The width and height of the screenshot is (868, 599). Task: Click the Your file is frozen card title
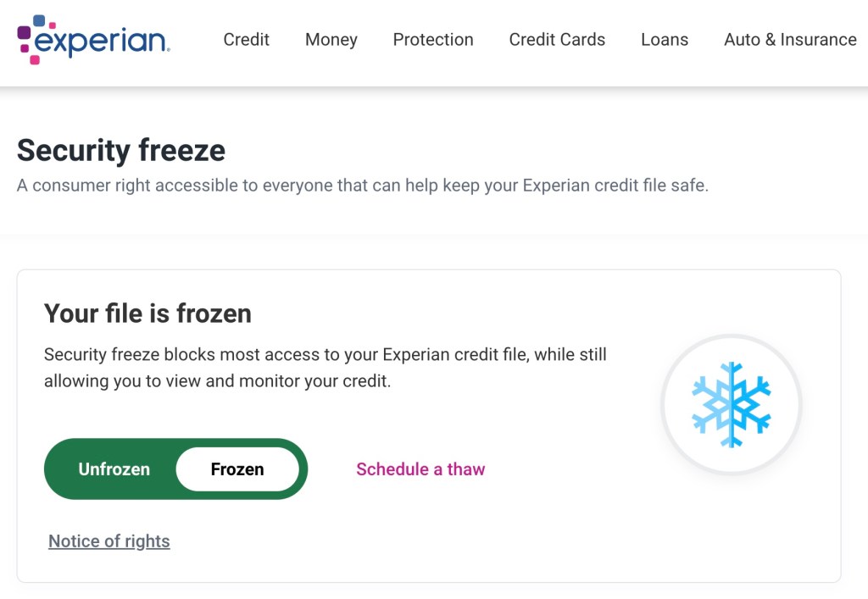coord(148,313)
